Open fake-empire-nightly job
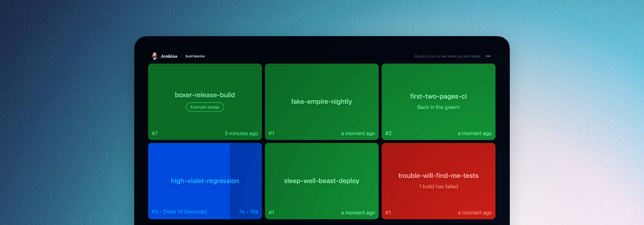Screen dimensions: 644x225 click(322, 101)
